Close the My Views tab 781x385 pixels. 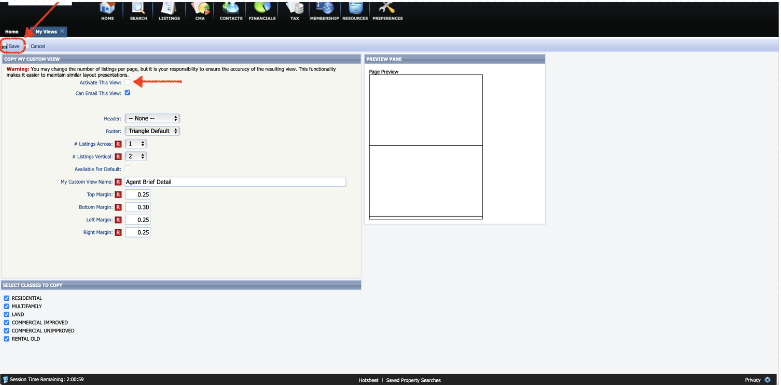click(62, 31)
